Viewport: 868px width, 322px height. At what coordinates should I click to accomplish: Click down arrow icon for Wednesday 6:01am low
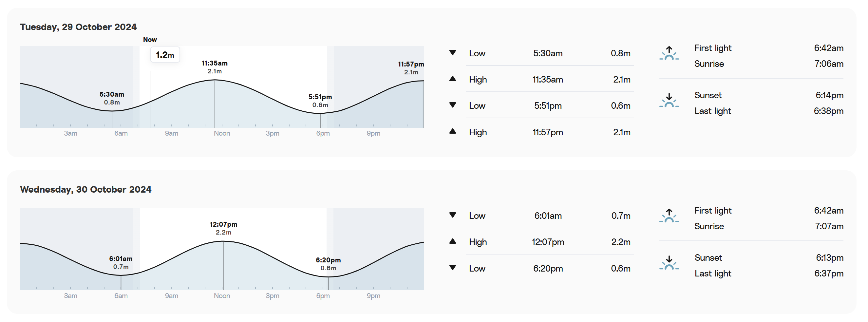(453, 215)
